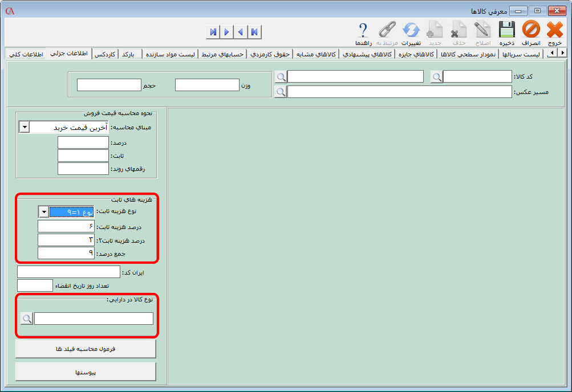Go to the last record navigation arrow
Viewport: 572px width, 392px height.
tap(213, 32)
